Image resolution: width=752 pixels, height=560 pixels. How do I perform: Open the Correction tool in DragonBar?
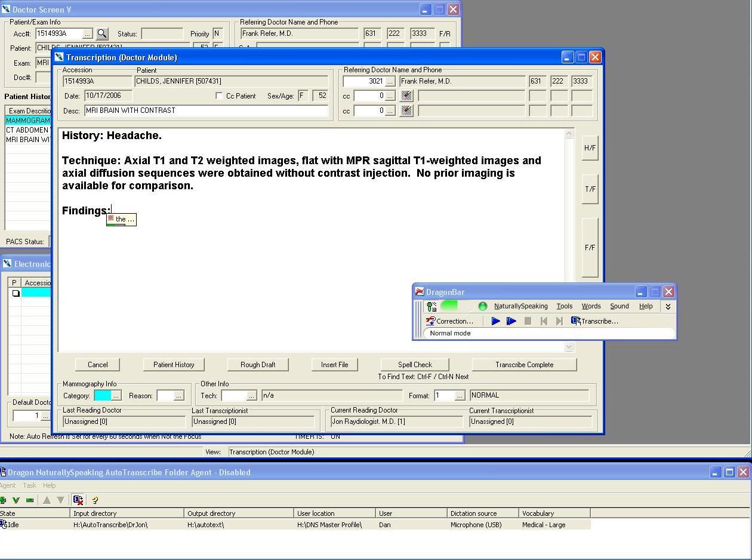tap(449, 321)
